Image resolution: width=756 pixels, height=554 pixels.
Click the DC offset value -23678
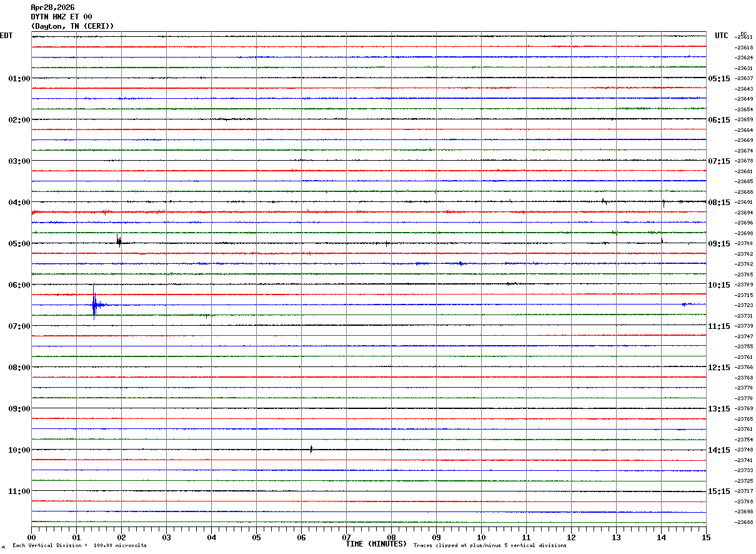[744, 161]
